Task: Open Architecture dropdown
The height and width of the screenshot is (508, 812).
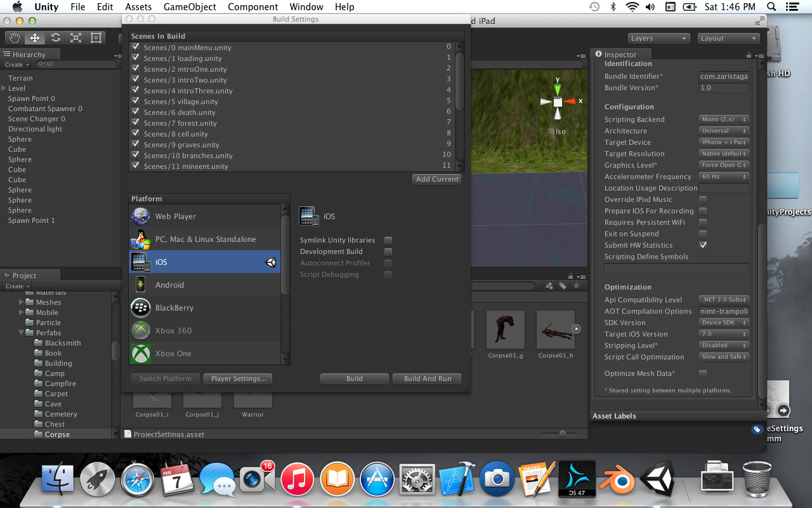Action: 724,131
